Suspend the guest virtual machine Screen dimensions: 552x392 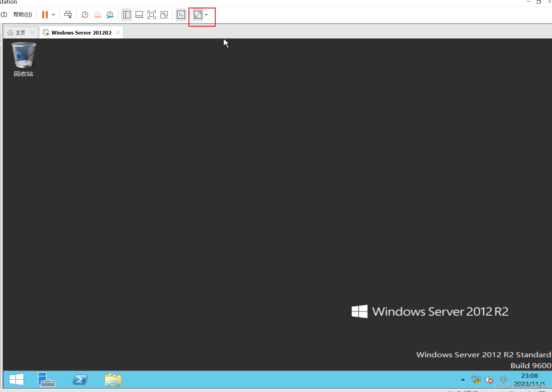click(45, 15)
